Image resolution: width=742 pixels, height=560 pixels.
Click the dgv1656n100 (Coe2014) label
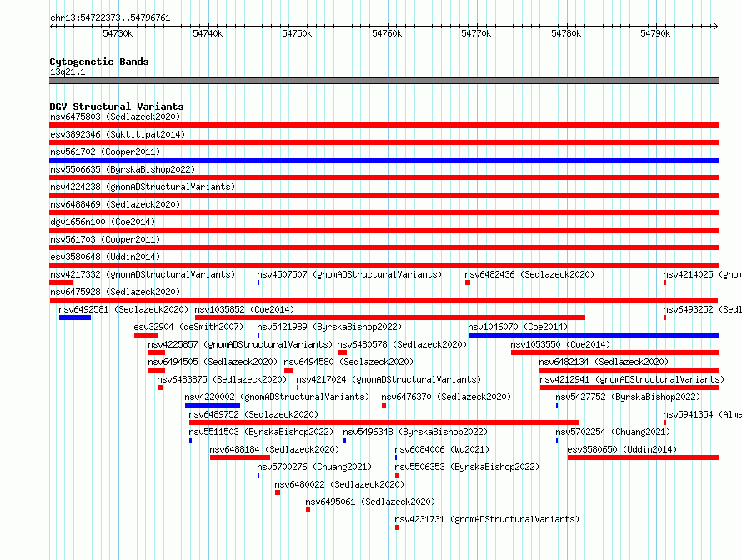103,222
